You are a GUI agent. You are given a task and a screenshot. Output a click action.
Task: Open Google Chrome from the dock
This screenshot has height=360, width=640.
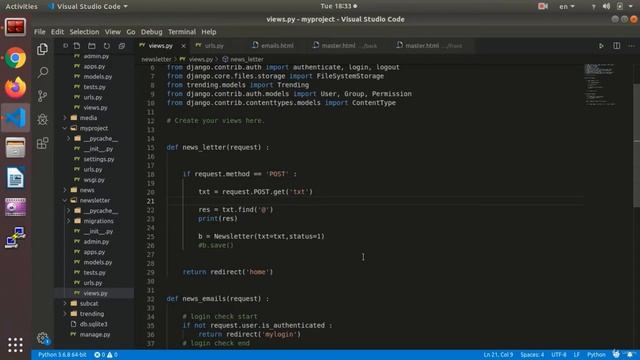click(16, 58)
